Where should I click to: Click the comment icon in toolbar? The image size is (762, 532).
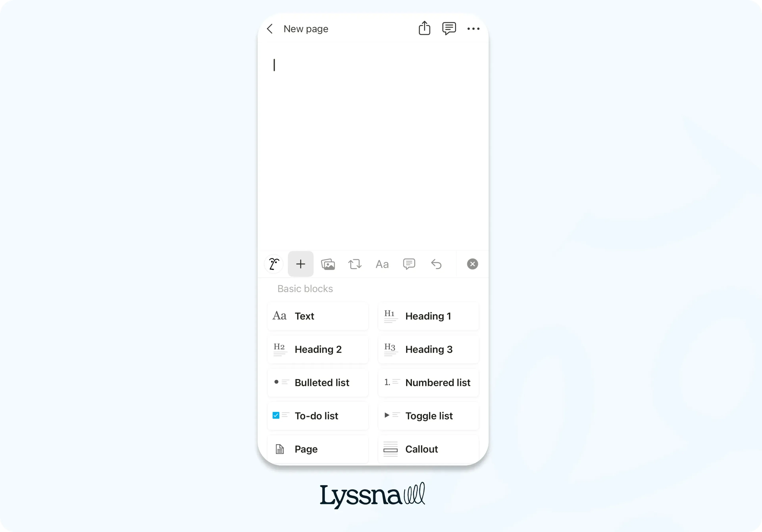point(409,265)
